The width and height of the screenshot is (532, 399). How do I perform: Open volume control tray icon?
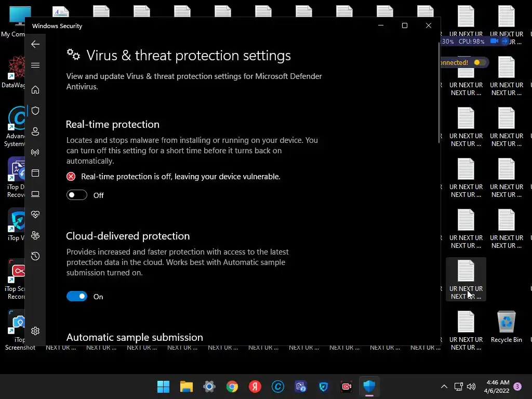pos(471,387)
